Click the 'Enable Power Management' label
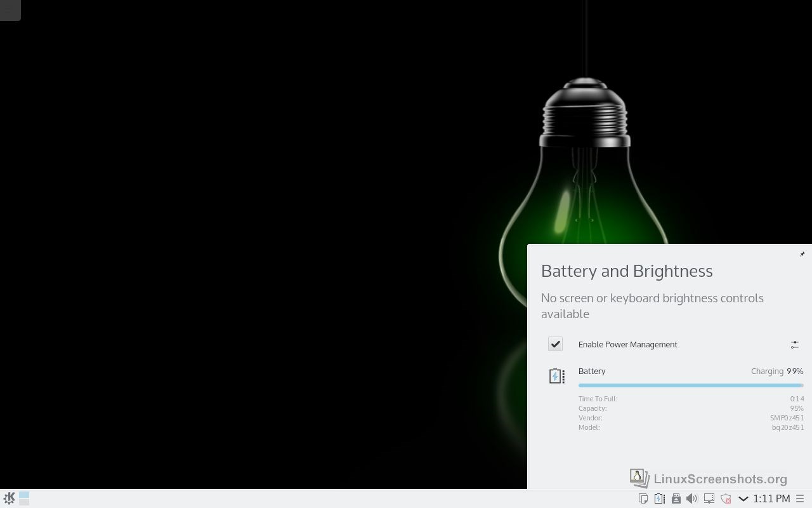Image resolution: width=812 pixels, height=508 pixels. pos(628,344)
